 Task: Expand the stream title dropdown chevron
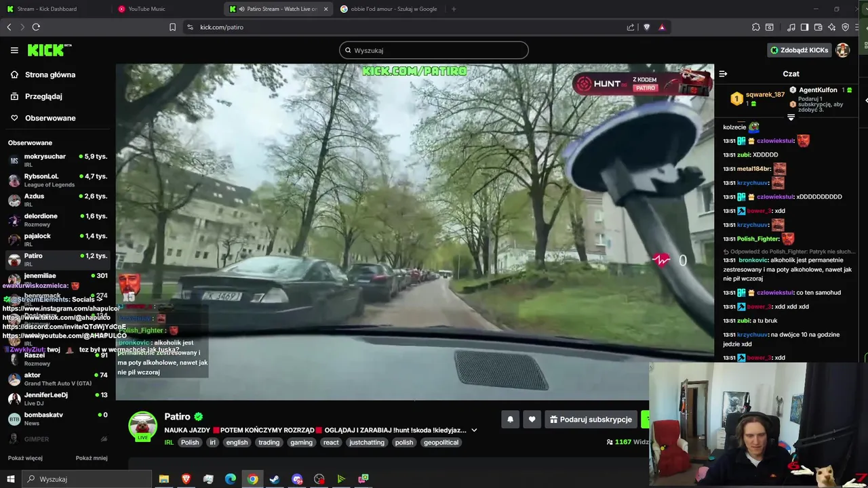(474, 430)
